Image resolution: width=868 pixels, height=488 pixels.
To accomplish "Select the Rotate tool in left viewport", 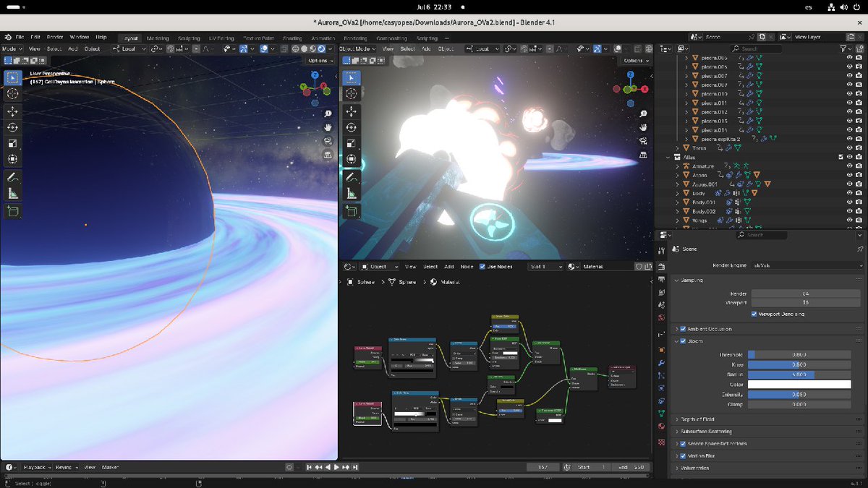I will coord(13,127).
